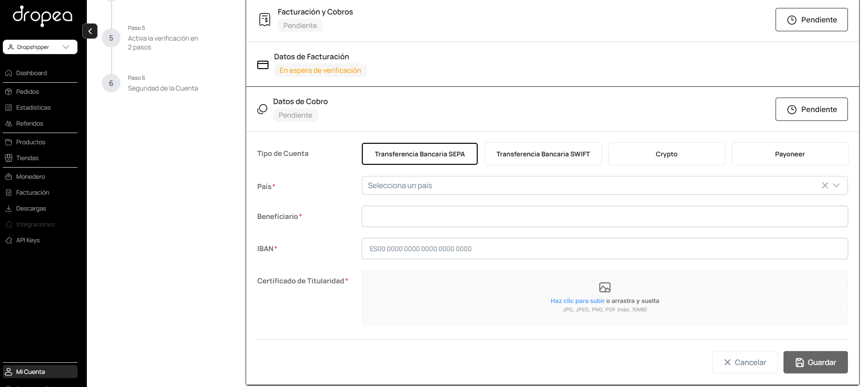Collapse the sidebar with the arrow button
The height and width of the screenshot is (387, 868).
90,31
